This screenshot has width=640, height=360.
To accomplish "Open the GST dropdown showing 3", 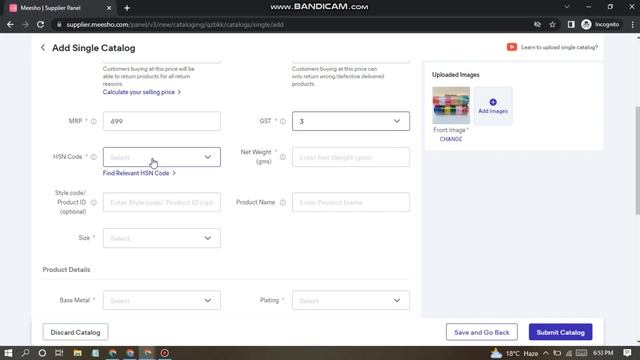I will [x=351, y=121].
